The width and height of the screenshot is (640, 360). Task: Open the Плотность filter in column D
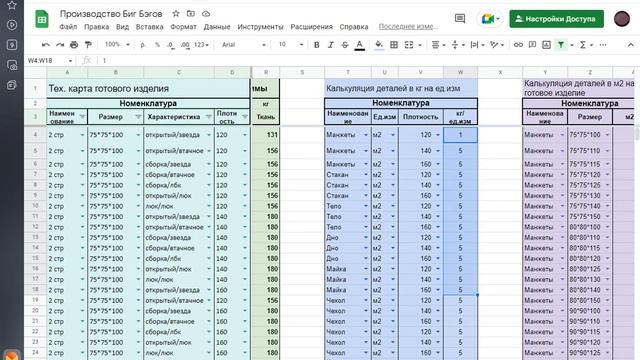point(244,117)
